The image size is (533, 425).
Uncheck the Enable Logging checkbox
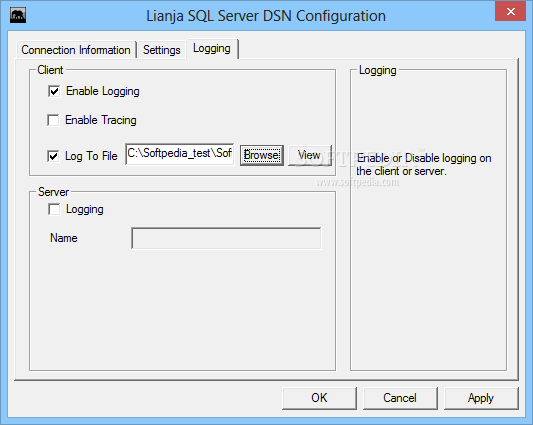click(54, 91)
